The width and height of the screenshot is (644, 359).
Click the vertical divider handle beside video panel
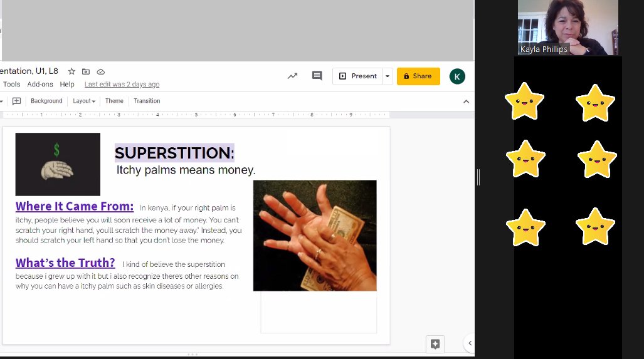point(478,177)
